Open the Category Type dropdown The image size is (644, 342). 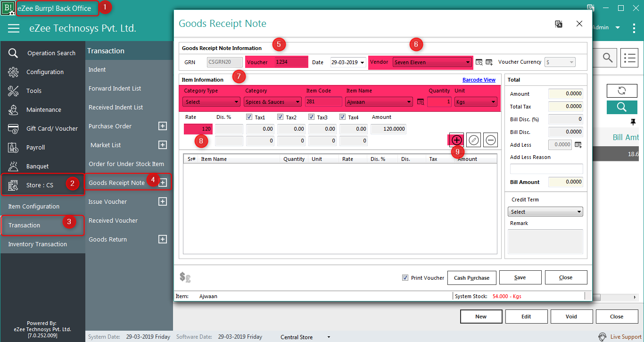pyautogui.click(x=211, y=101)
